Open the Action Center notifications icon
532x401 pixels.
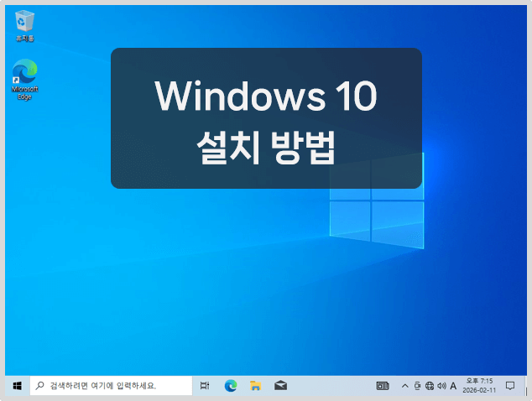[510, 386]
